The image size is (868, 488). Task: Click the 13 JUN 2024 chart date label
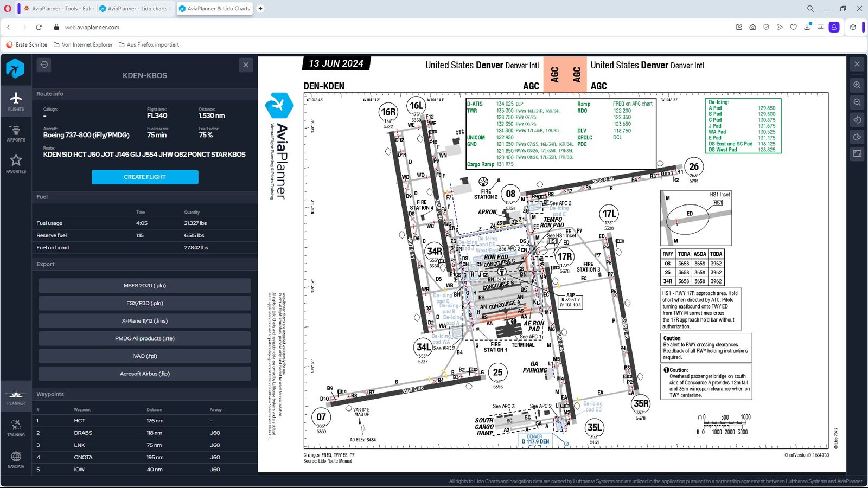(336, 64)
